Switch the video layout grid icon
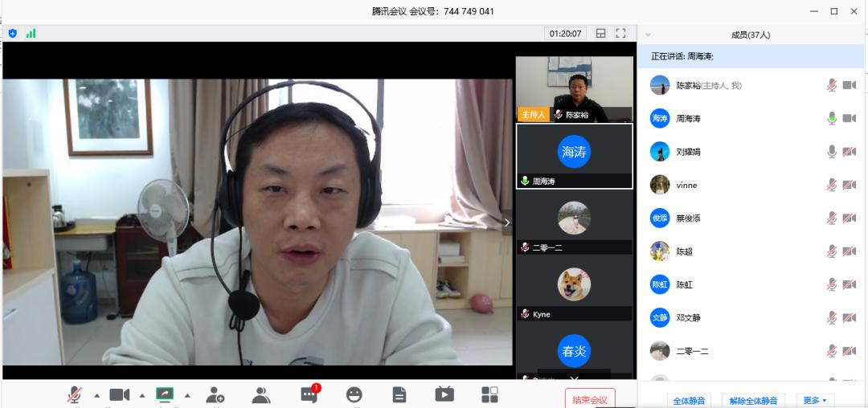The height and width of the screenshot is (408, 868). (x=600, y=33)
